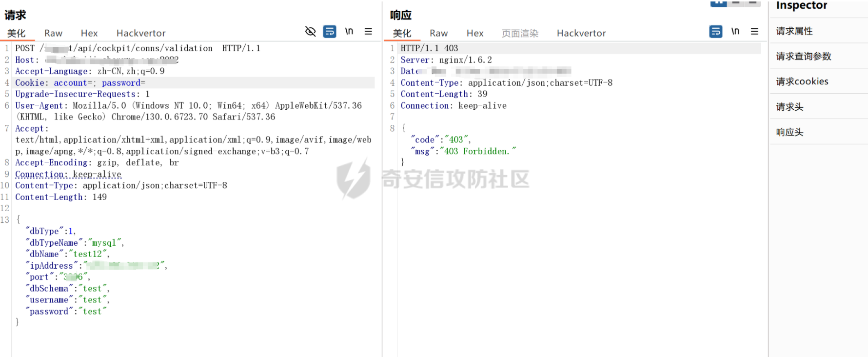
Task: Click "dbName":"test12" JSON field
Action: pyautogui.click(x=67, y=254)
